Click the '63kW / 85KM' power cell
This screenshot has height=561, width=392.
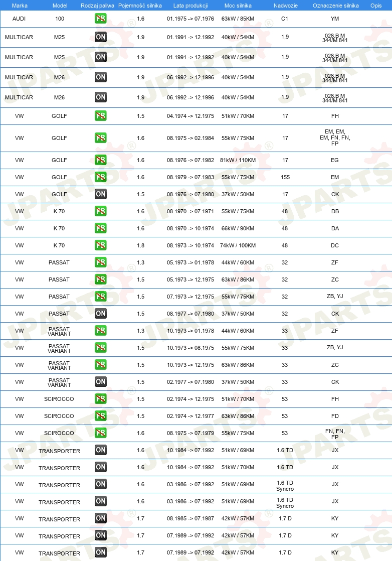238,19
